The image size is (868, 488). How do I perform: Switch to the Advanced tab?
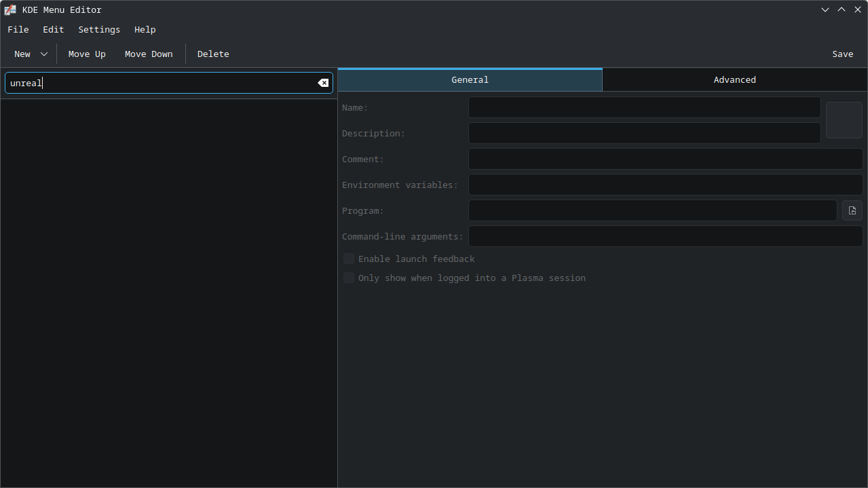tap(735, 79)
